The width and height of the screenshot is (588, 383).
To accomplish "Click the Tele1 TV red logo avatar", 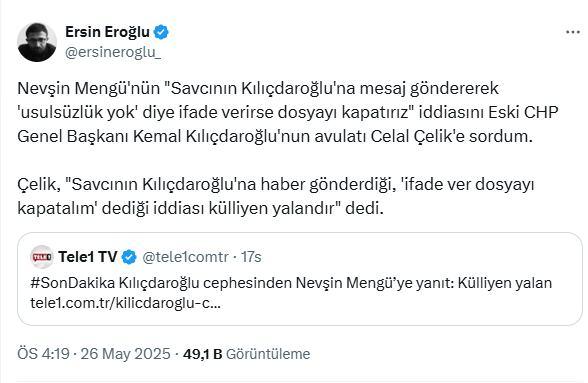I will pyautogui.click(x=42, y=257).
